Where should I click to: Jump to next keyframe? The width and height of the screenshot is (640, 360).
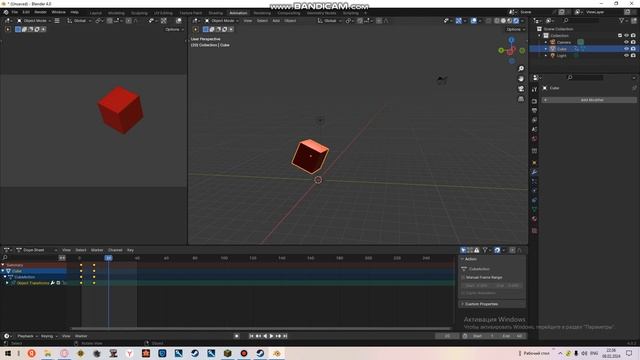[278, 336]
